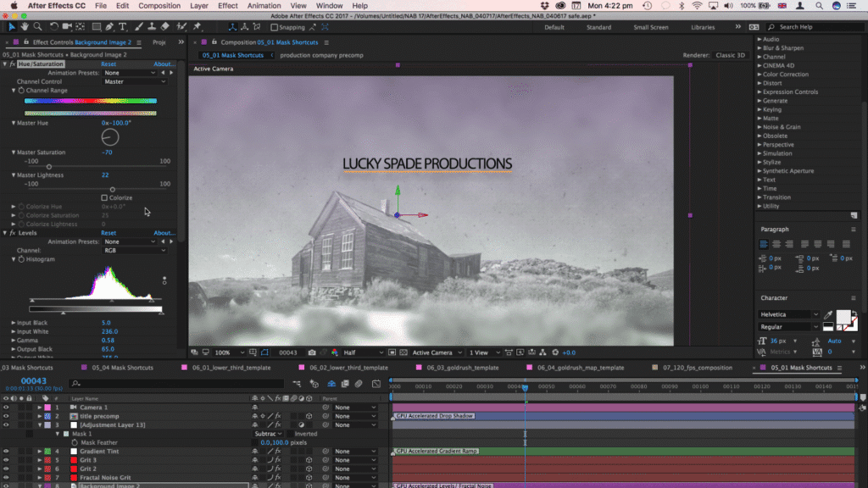This screenshot has width=868, height=488.
Task: Click the left align text icon
Action: pos(764,244)
